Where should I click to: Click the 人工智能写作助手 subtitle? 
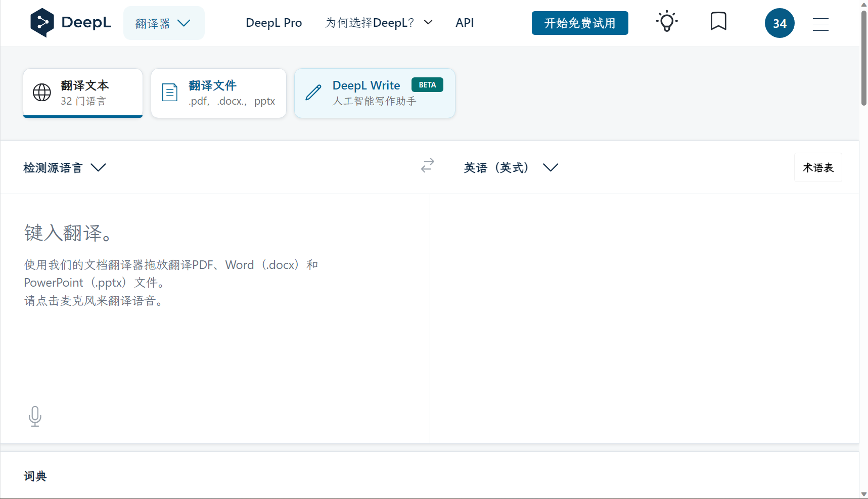tap(375, 101)
